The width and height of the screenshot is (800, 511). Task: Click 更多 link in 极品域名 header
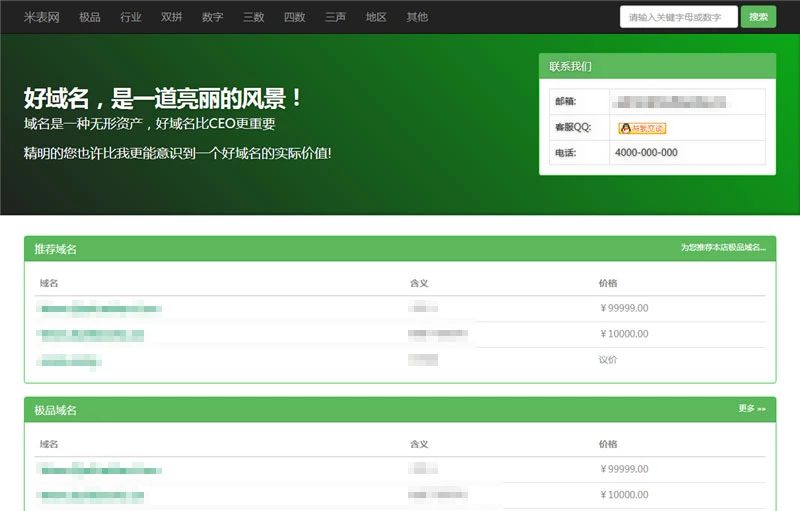pyautogui.click(x=751, y=409)
